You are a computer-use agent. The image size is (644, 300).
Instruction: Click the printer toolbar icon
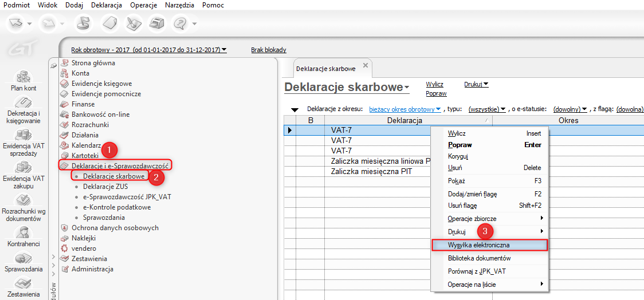point(156,24)
